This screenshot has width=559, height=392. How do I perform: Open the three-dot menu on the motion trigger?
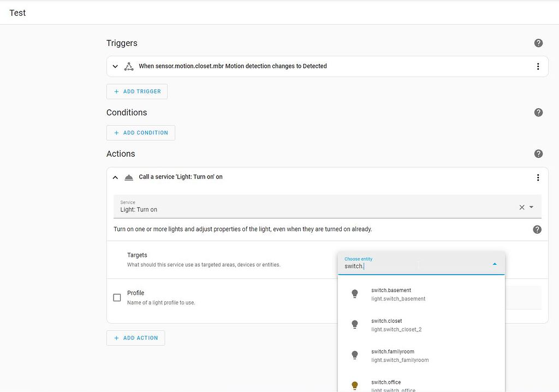(538, 66)
